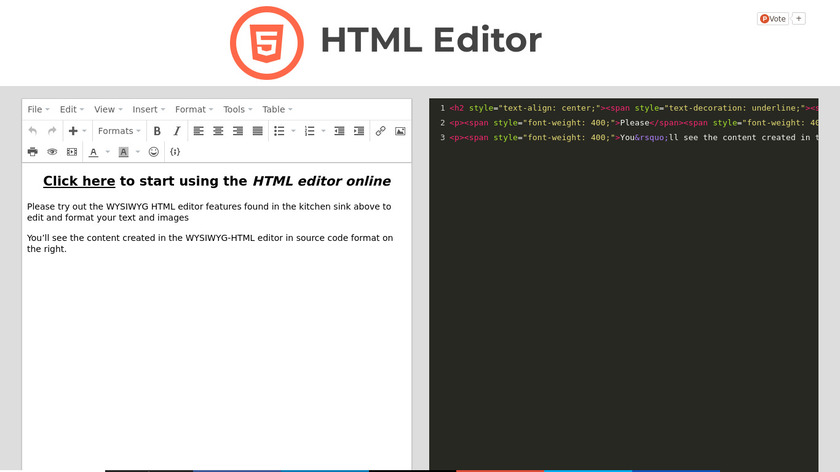Click the plus button beside Vote
Screen dimensions: 840x472
coord(798,19)
